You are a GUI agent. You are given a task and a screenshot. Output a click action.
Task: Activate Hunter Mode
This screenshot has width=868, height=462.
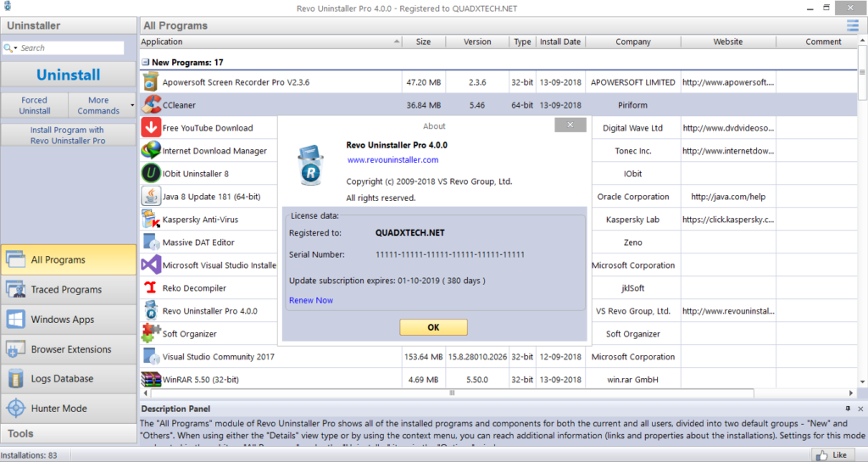click(69, 409)
